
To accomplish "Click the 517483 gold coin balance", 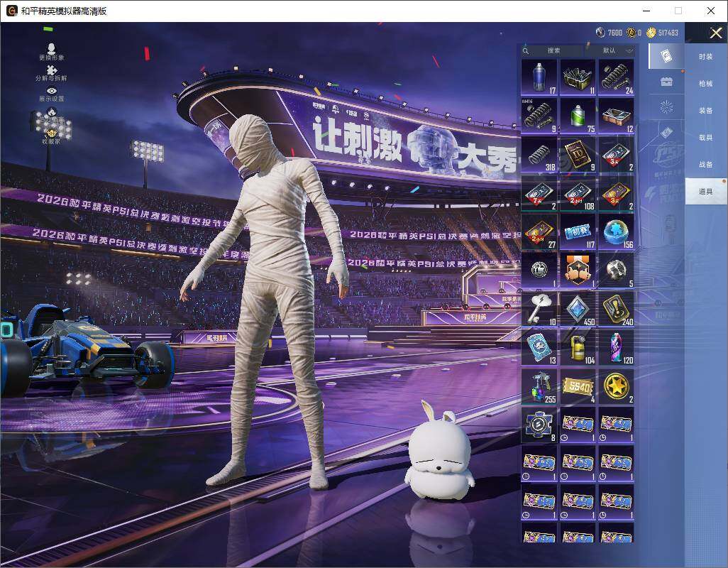I will (664, 33).
